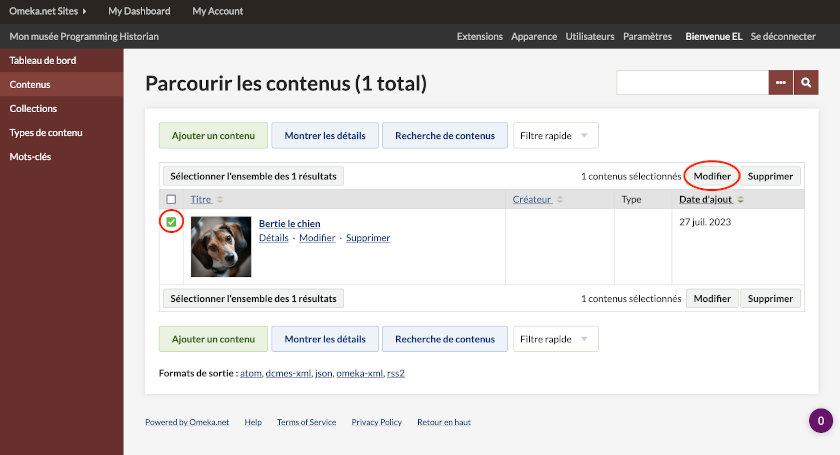Viewport: 840px width, 455px height.
Task: Toggle the select-all checkbox in table header
Action: (x=171, y=200)
